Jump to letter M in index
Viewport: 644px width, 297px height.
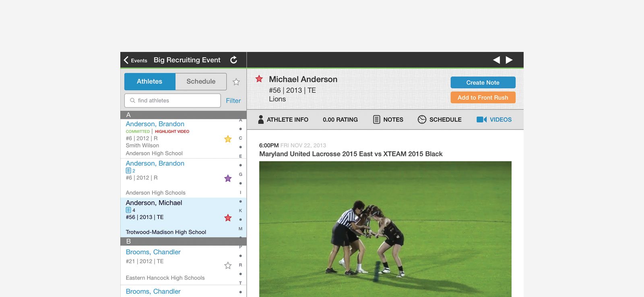[x=240, y=229]
